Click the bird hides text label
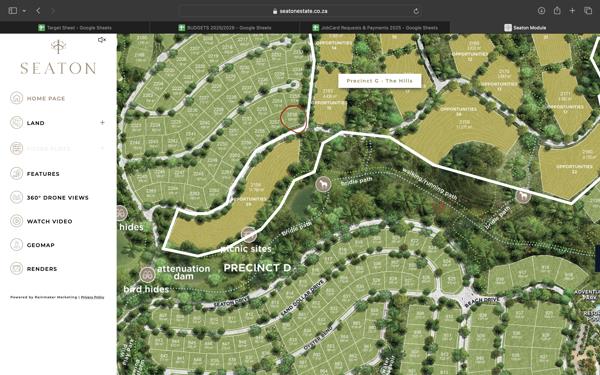This screenshot has height=375, width=600. (x=146, y=289)
